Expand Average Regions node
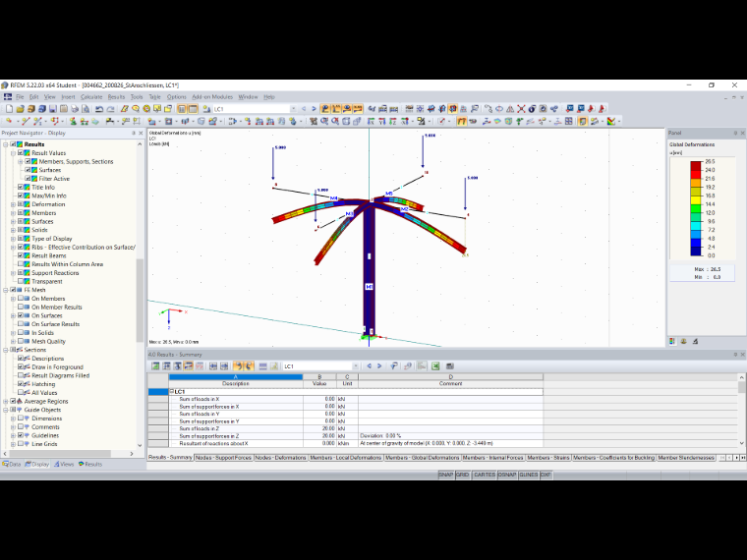The image size is (747, 560). [6, 402]
